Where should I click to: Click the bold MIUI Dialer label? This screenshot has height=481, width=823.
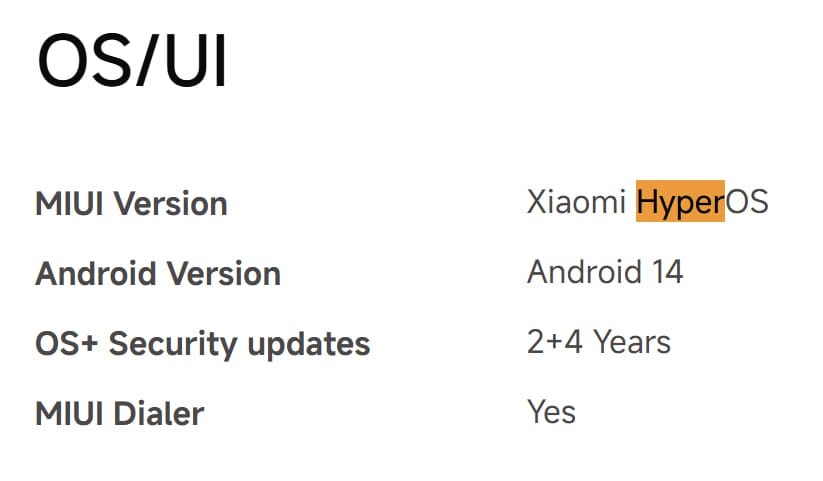[x=119, y=414]
